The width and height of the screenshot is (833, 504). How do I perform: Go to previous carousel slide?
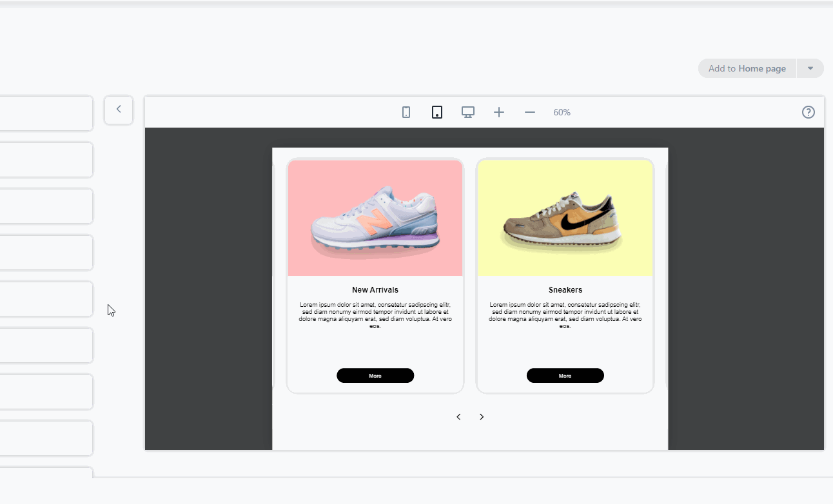coord(458,417)
